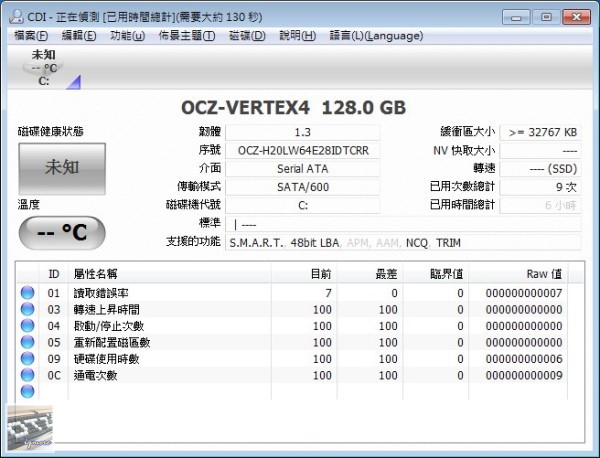Maximize the CDI window

click(x=546, y=17)
